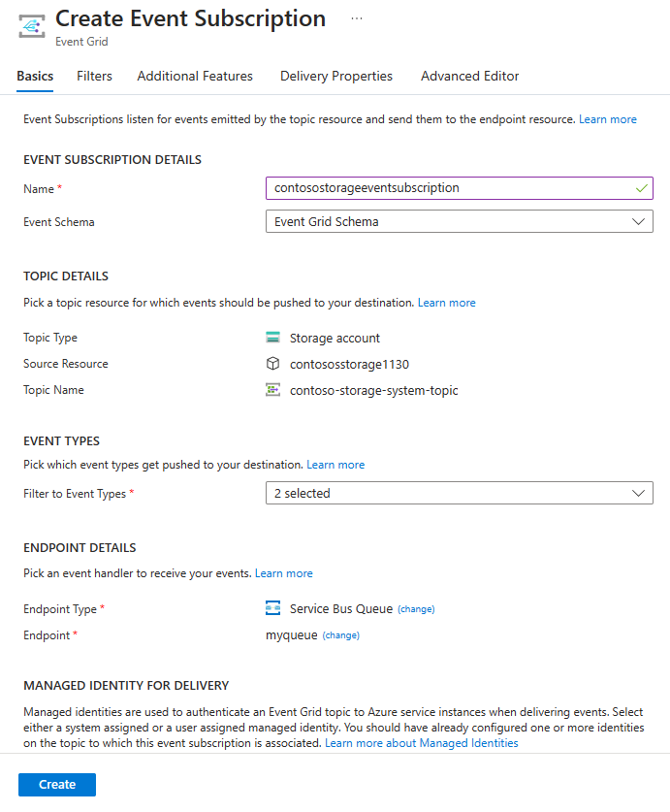Click the Storage account icon under Topic Type
The width and height of the screenshot is (670, 812).
(x=274, y=338)
